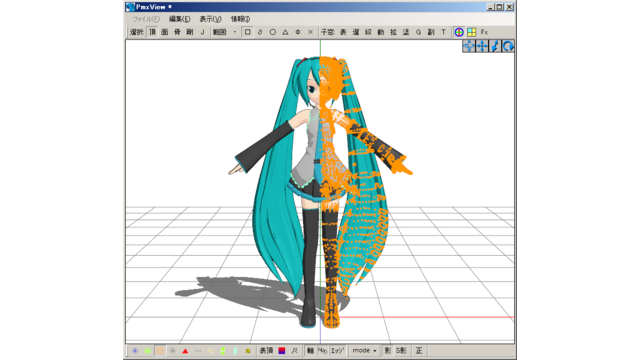Select the triangle range selection shape
This screenshot has width=640, height=360.
click(285, 32)
